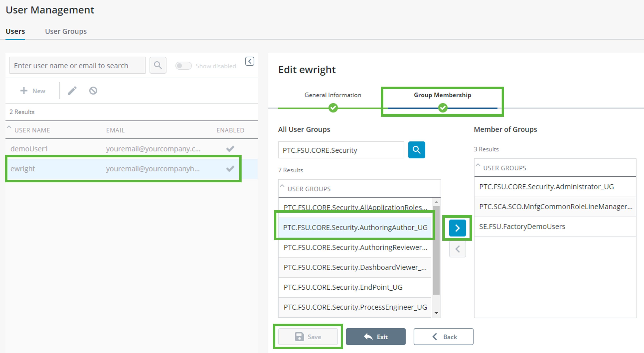The height and width of the screenshot is (353, 644).
Task: Click the user search magnifier icon
Action: (158, 65)
